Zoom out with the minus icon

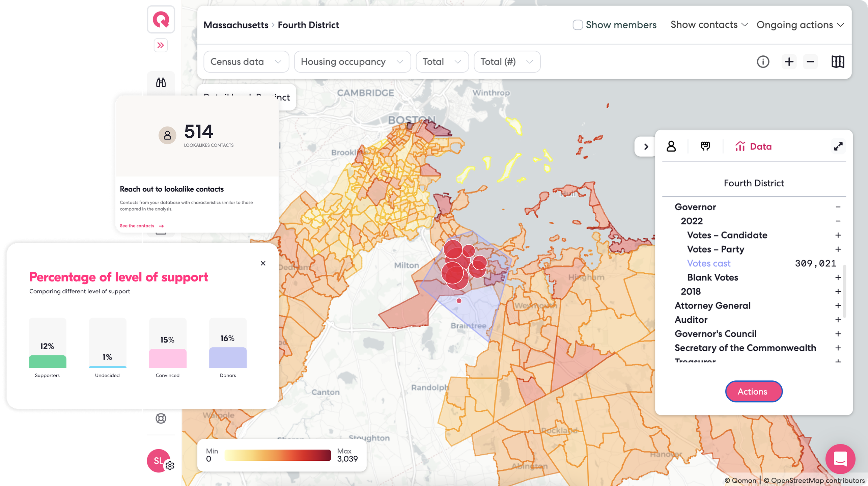[x=810, y=62]
